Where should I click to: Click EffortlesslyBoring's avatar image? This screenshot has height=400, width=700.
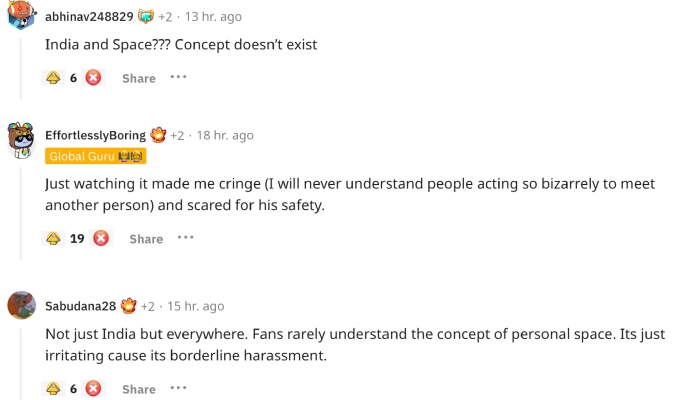(x=22, y=140)
